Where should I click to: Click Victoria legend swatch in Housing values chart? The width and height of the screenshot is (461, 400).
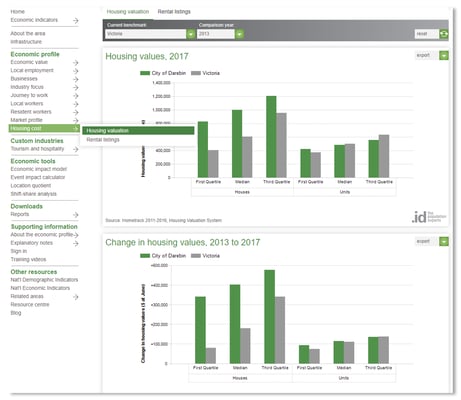click(x=196, y=73)
